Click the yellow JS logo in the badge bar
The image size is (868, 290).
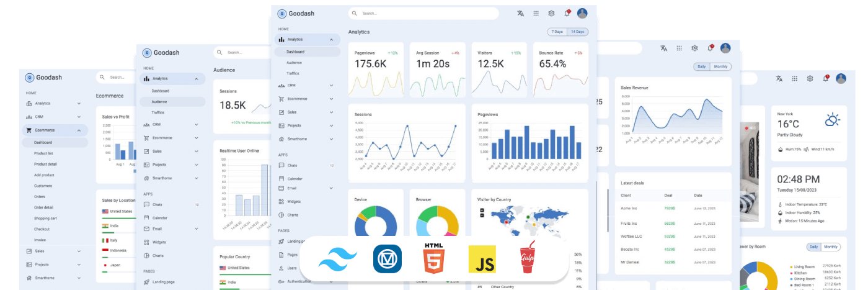click(x=482, y=260)
